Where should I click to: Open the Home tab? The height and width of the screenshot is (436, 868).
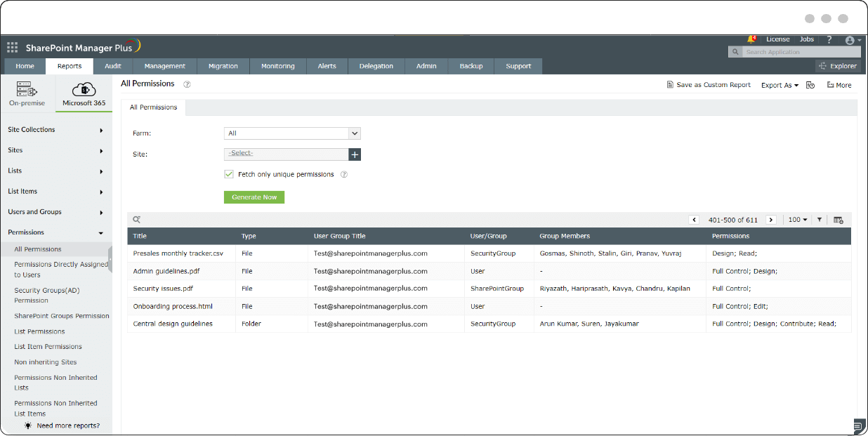(x=25, y=66)
